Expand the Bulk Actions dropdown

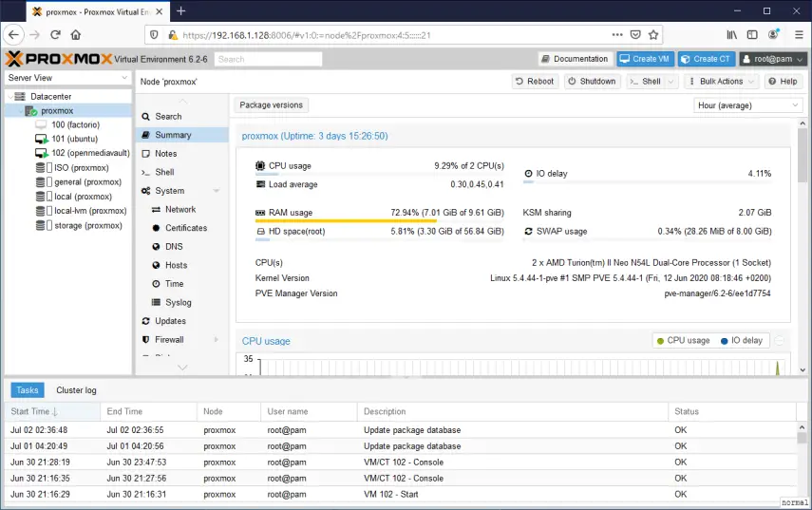pos(721,82)
